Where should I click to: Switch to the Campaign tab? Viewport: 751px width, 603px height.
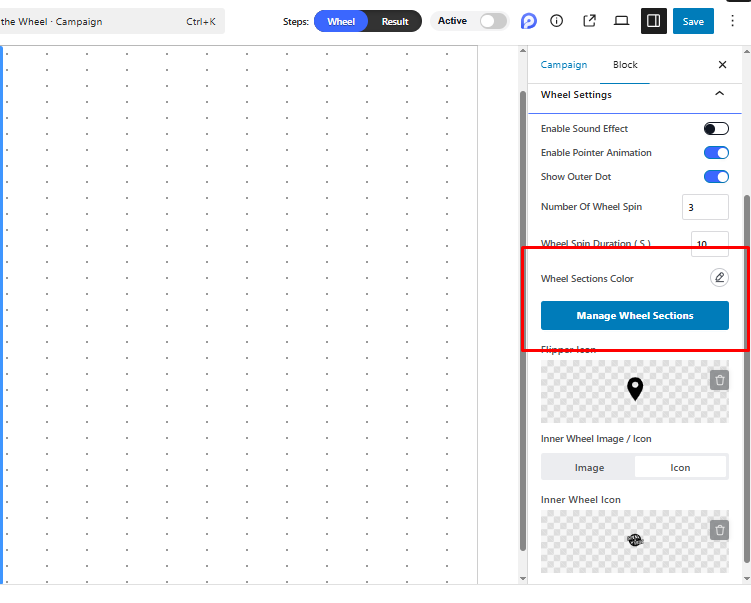coord(564,65)
